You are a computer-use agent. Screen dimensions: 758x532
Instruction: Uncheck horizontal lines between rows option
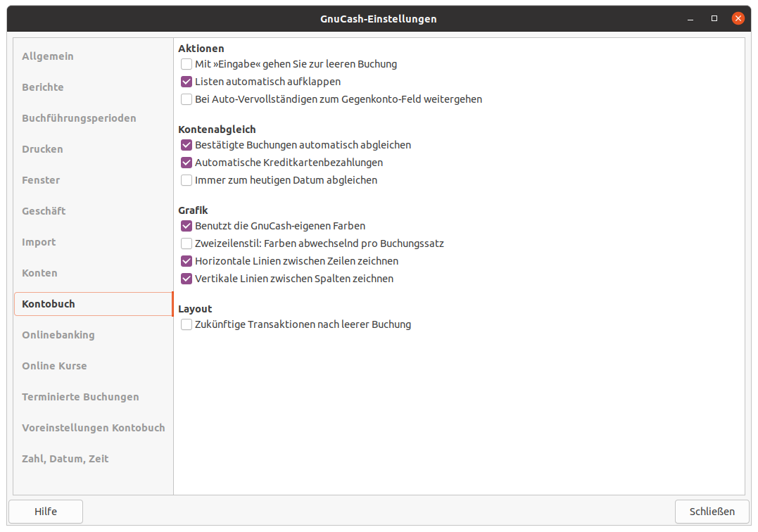pos(187,261)
